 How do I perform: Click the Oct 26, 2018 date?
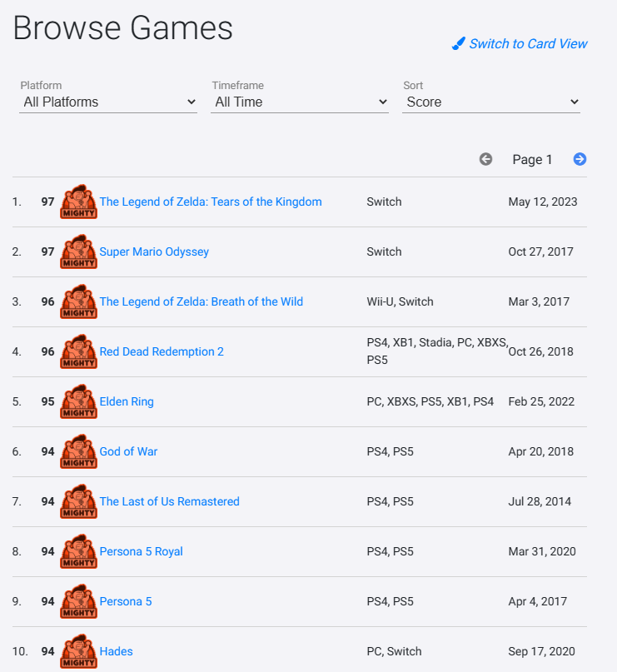click(x=540, y=351)
